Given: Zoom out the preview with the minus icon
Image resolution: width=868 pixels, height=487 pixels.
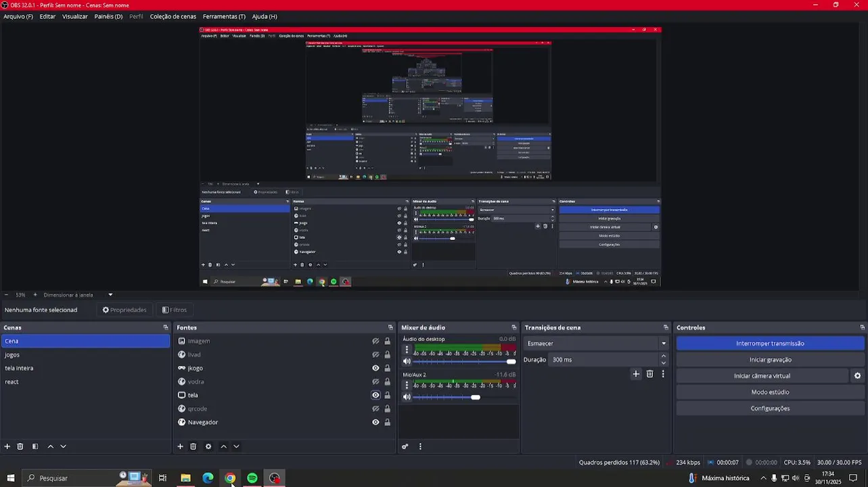Looking at the screenshot, I should pyautogui.click(x=6, y=295).
